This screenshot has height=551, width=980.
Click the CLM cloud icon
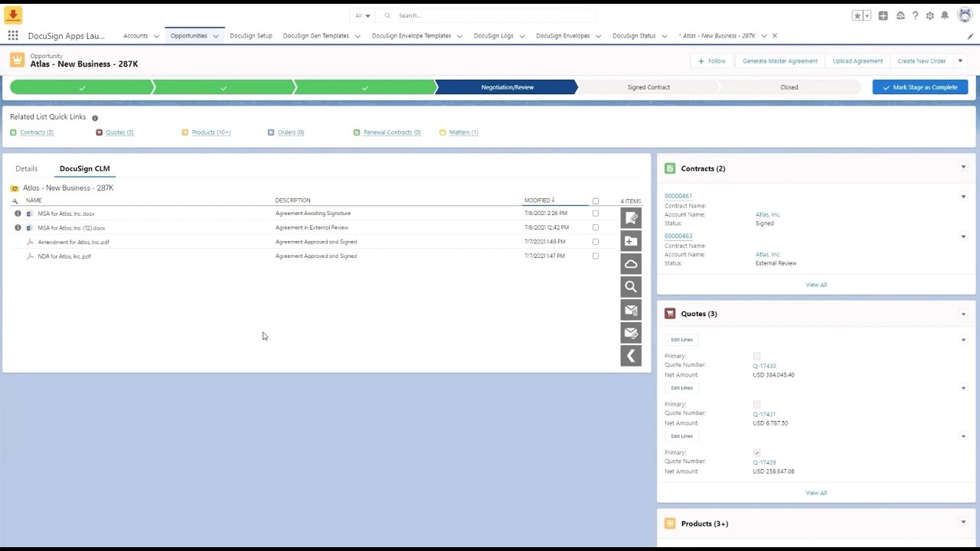pos(631,264)
